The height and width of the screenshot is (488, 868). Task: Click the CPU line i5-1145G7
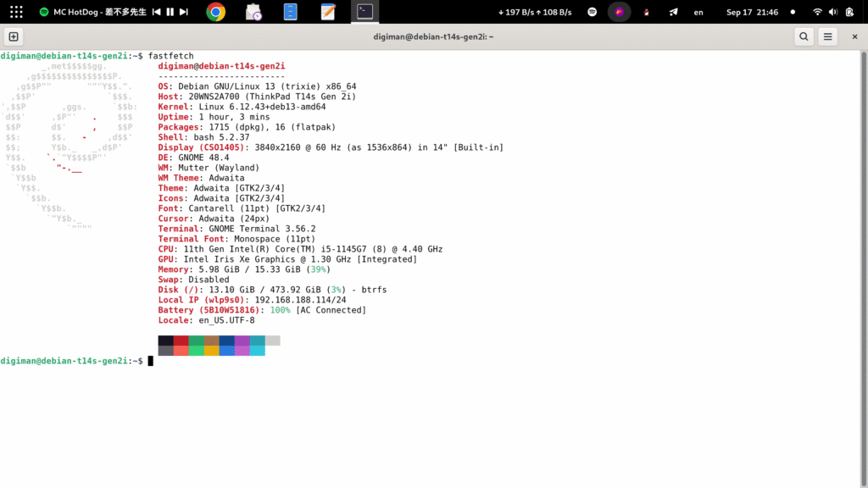[x=301, y=249]
